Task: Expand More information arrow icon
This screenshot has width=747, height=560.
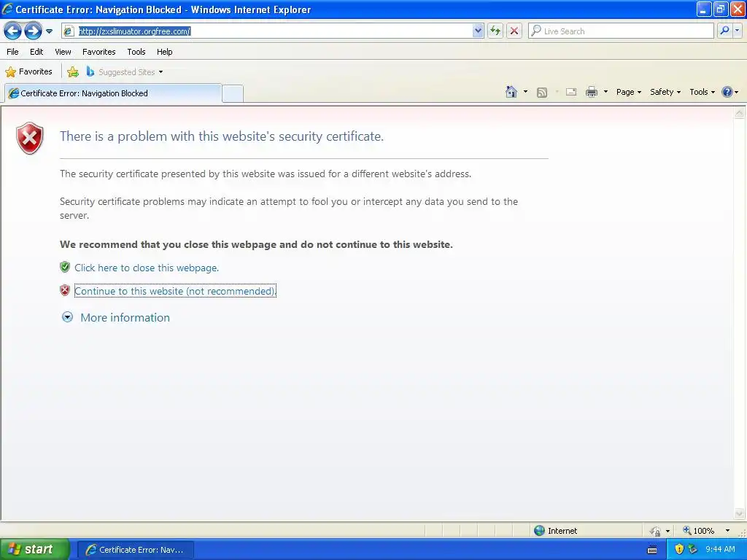Action: 67,317
